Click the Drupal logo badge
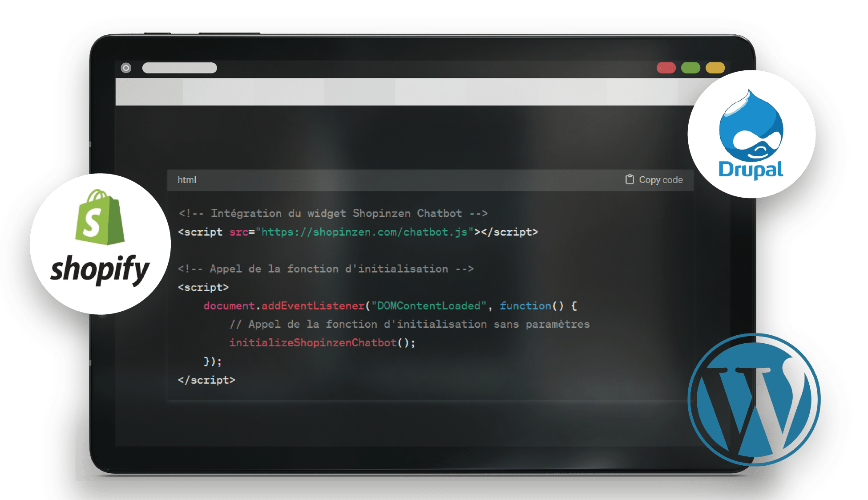Image resolution: width=868 pixels, height=500 pixels. [x=751, y=134]
